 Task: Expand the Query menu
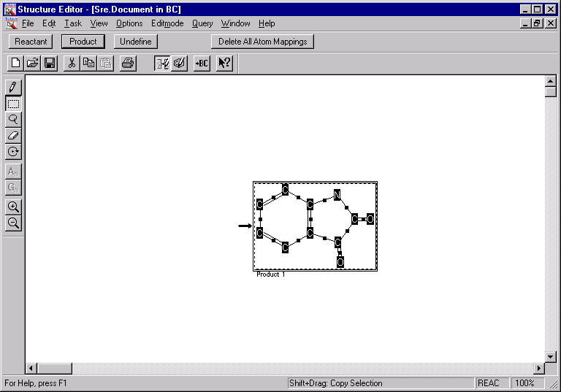(202, 23)
